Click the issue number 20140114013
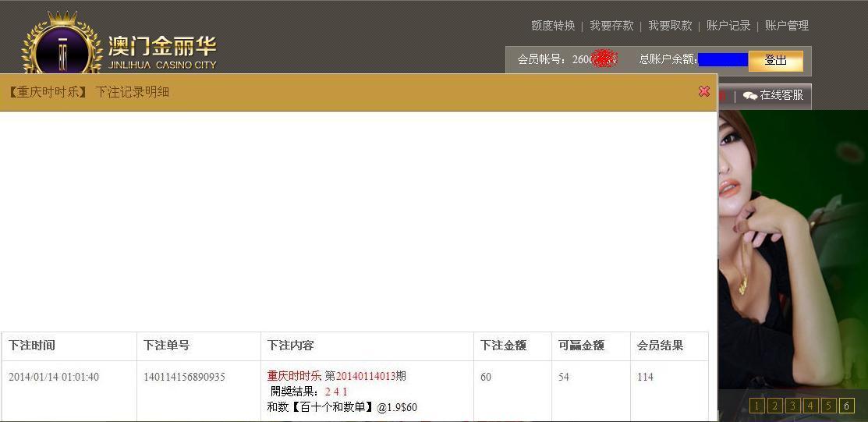The image size is (868, 422). 365,376
